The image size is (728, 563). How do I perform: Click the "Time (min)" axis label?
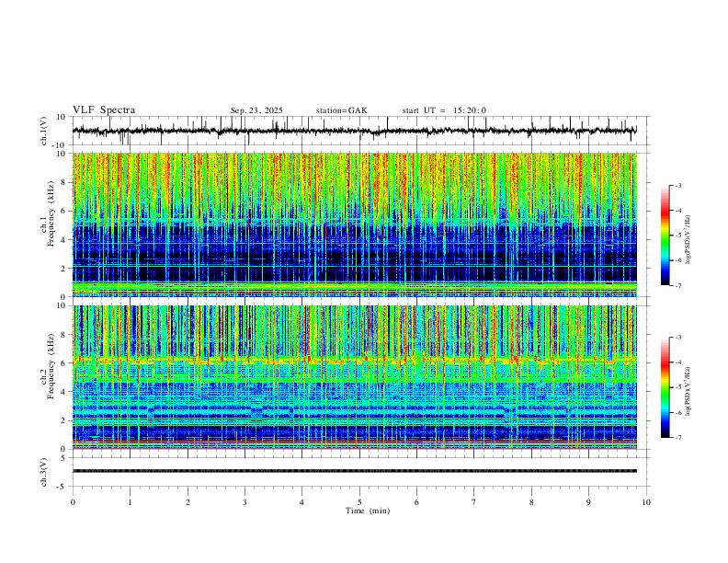(368, 511)
